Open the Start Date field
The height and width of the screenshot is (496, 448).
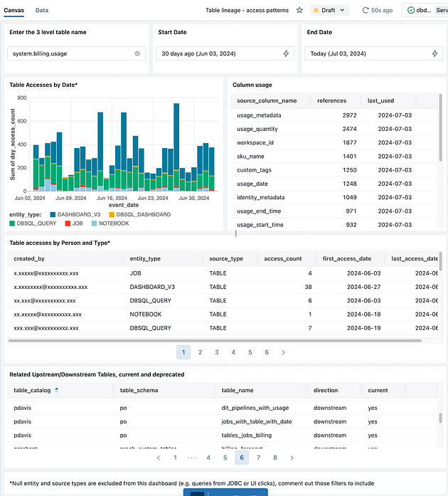pyautogui.click(x=225, y=53)
